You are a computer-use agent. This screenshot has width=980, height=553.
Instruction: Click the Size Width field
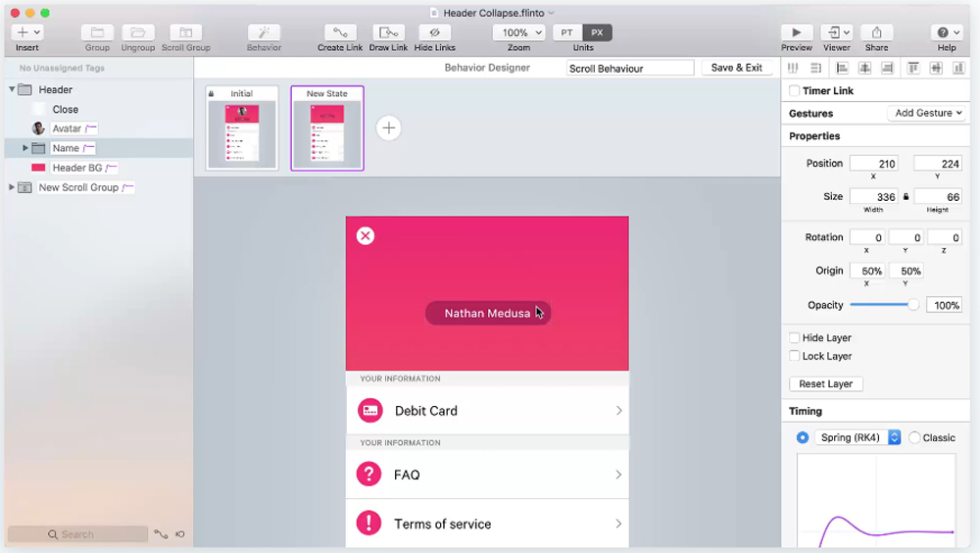click(874, 197)
